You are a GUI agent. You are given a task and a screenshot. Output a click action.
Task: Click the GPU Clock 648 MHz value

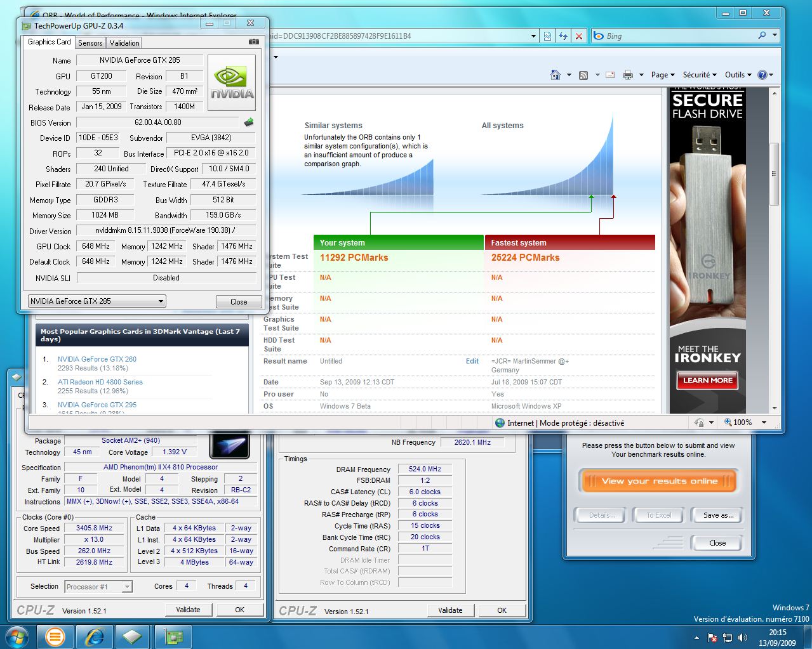click(x=96, y=246)
